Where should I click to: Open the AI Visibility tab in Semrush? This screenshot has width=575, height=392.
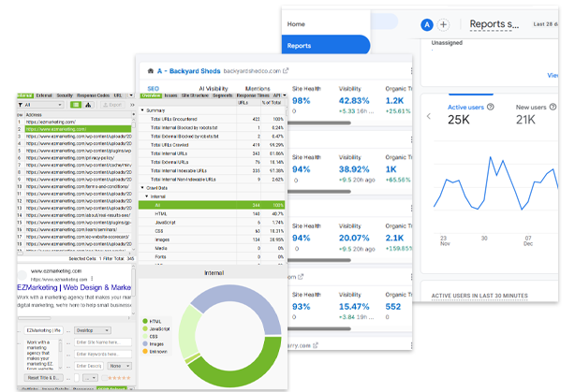214,88
